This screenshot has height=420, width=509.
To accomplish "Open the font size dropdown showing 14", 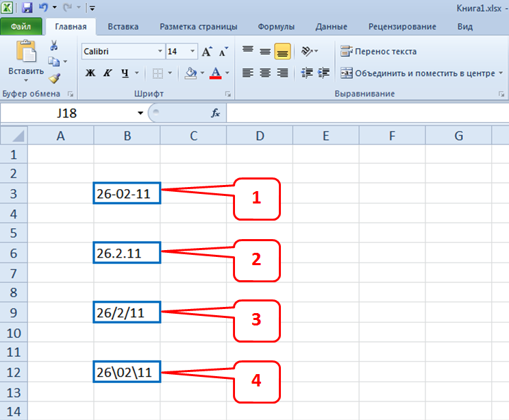I will pyautogui.click(x=193, y=51).
